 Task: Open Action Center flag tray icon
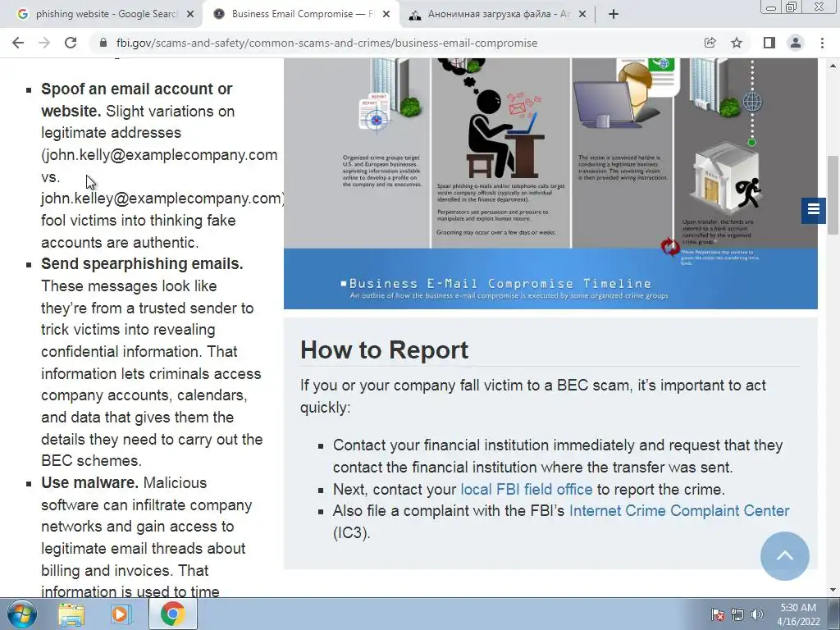point(717,614)
